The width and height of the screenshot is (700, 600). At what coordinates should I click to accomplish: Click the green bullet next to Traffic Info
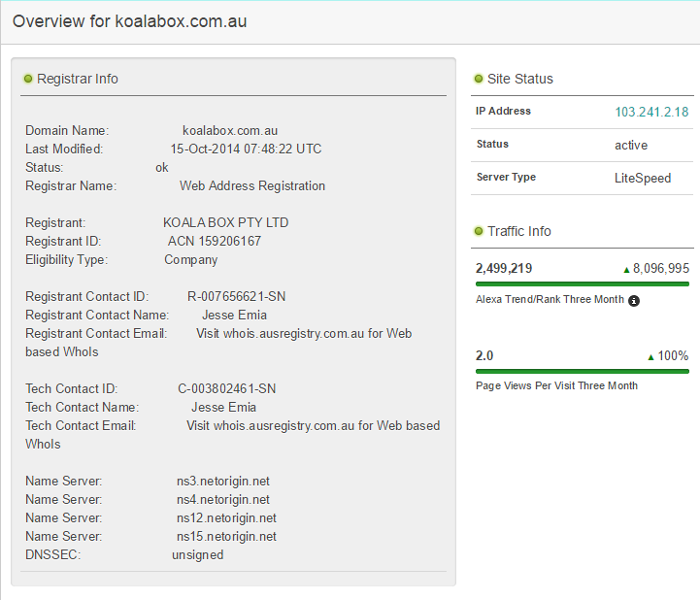click(x=479, y=231)
